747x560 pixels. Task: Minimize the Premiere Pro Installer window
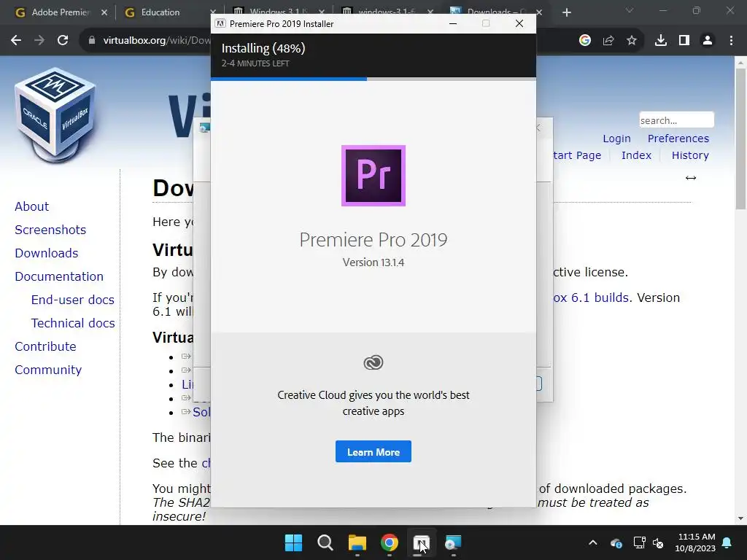[453, 23]
